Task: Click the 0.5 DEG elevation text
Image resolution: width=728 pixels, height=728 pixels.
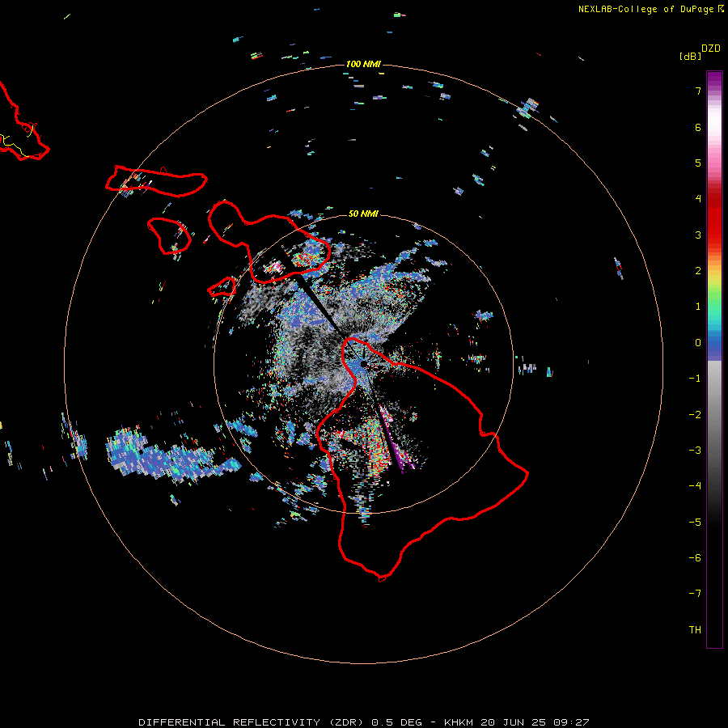Action: point(396,722)
